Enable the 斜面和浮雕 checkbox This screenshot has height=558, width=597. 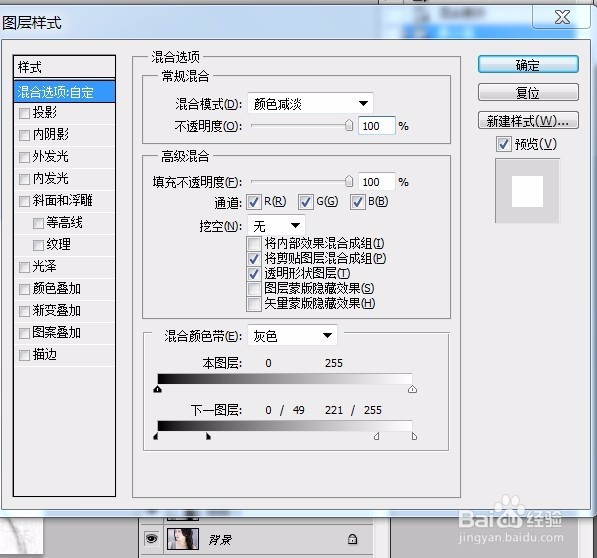pos(24,201)
